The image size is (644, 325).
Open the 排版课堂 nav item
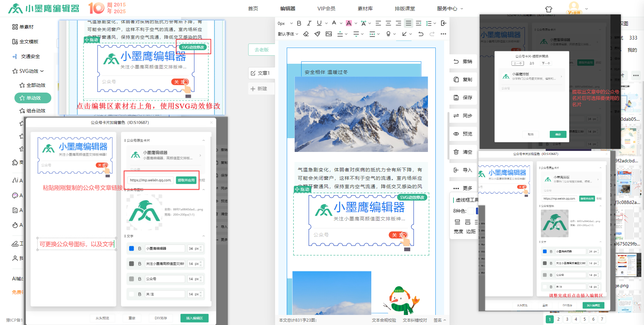coord(405,9)
